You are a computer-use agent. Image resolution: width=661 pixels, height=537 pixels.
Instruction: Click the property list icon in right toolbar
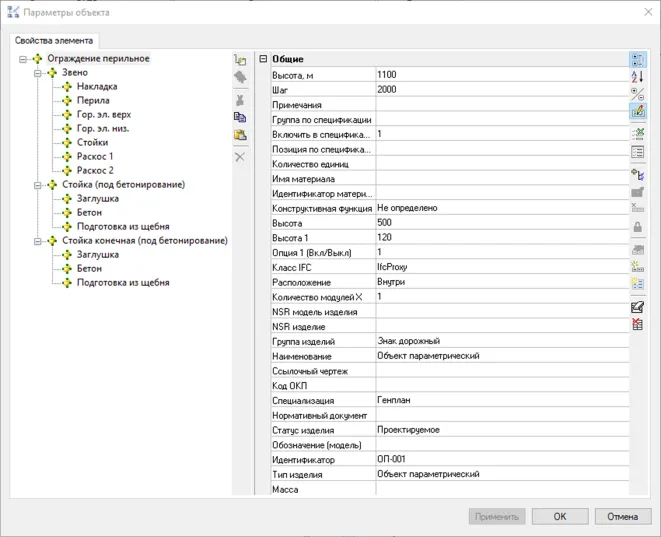637,152
